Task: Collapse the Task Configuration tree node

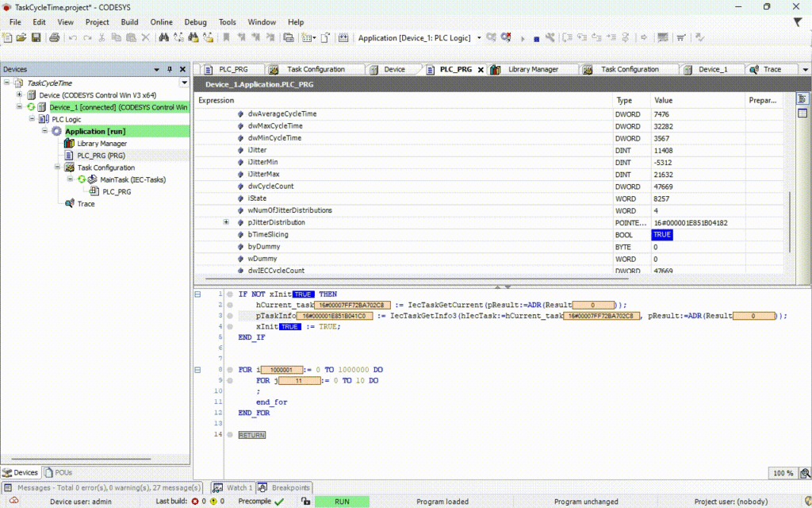Action: pos(57,167)
